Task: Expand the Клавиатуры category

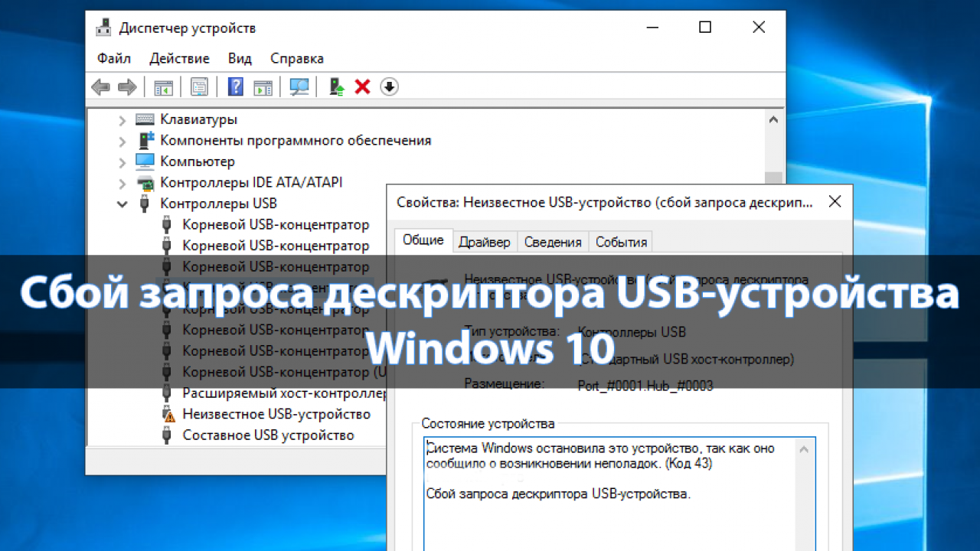Action: pos(122,120)
